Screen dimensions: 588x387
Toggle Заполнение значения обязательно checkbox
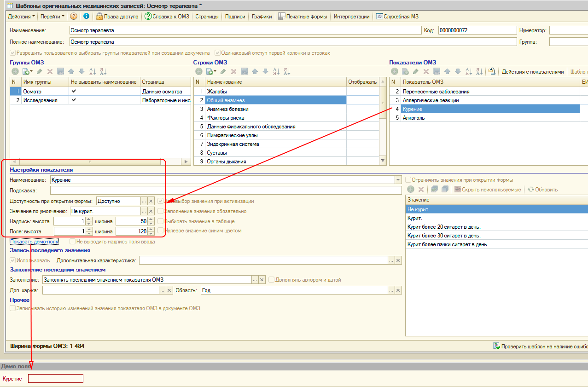point(161,211)
